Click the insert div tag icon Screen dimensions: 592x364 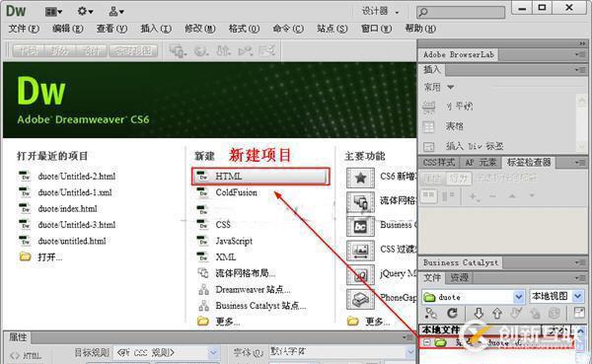pos(428,146)
